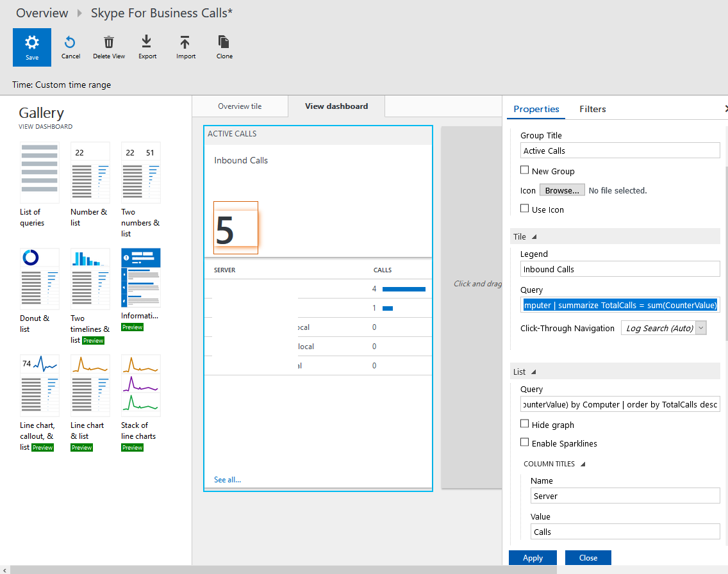Select the Donut & list gallery template
Image resolution: width=728 pixels, height=574 pixels.
(39, 278)
